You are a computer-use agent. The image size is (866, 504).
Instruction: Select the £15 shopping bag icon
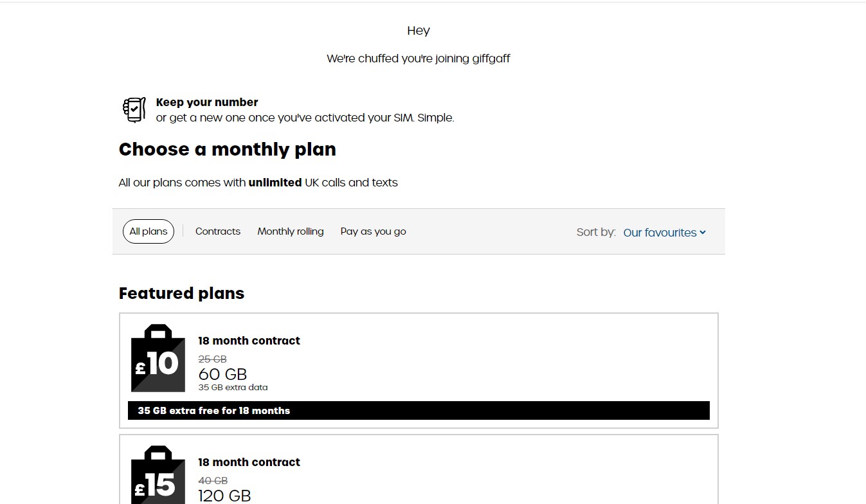158,474
